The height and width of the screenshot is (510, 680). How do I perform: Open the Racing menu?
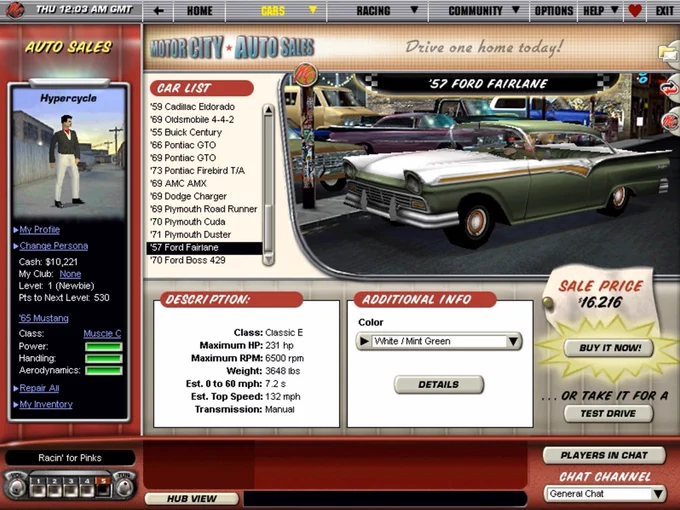pyautogui.click(x=373, y=11)
